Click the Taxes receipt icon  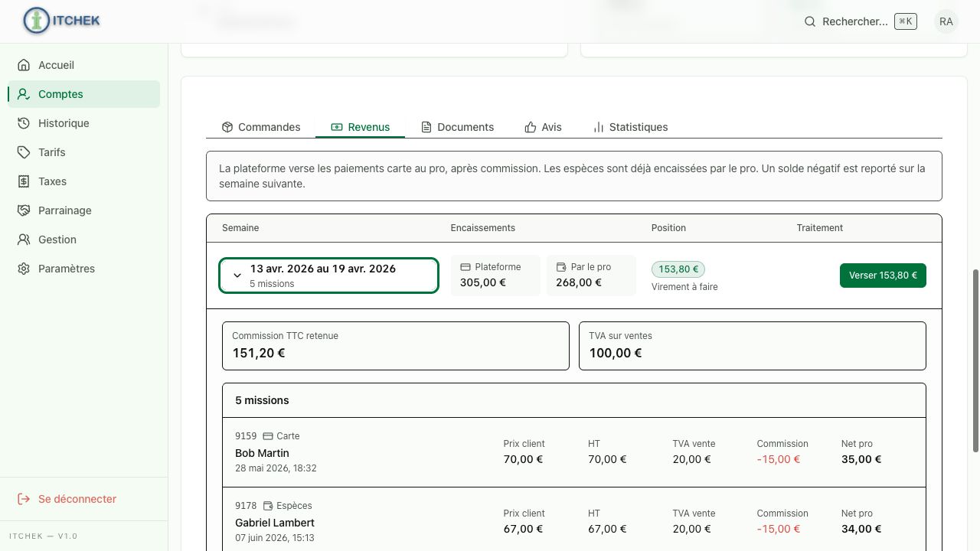[x=24, y=181]
